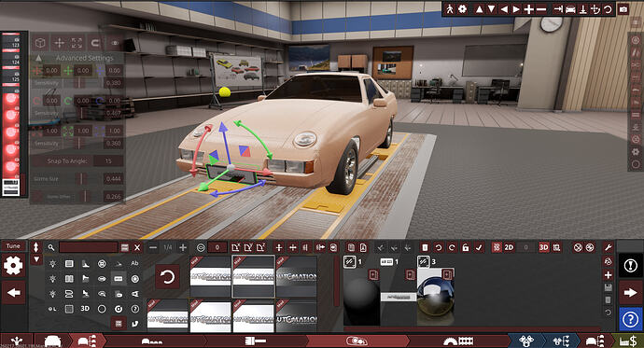Delete the fixture with the trash icon
The height and width of the screenshot is (348, 644).
(x=425, y=247)
